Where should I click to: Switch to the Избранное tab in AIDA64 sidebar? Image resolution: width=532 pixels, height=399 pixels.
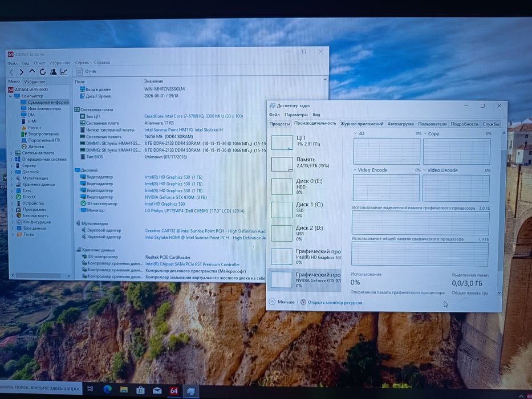tap(35, 82)
